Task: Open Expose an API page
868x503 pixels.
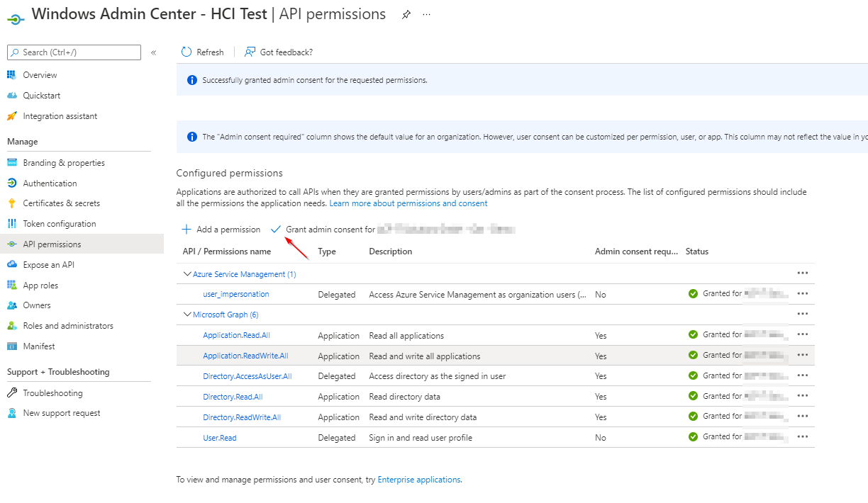Action: tap(48, 265)
